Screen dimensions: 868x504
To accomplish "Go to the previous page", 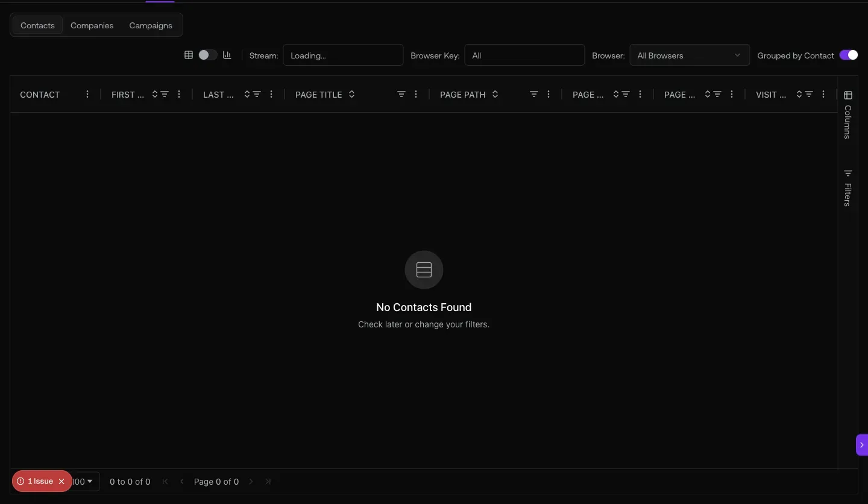I will [x=182, y=481].
